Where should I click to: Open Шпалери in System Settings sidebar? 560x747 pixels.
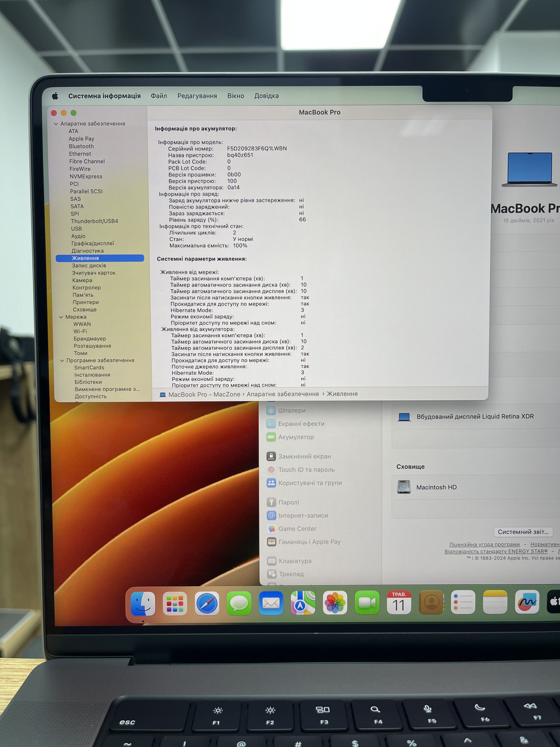coord(292,411)
